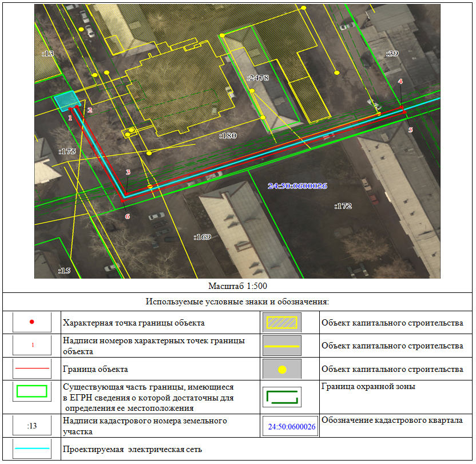Screen dimensions: 476x464
Task: Click the 'Масштаб 1:500' scale text
Action: point(238,285)
